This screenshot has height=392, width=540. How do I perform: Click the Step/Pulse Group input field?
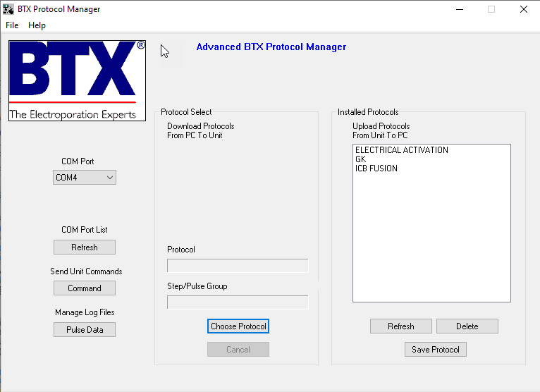pyautogui.click(x=238, y=302)
